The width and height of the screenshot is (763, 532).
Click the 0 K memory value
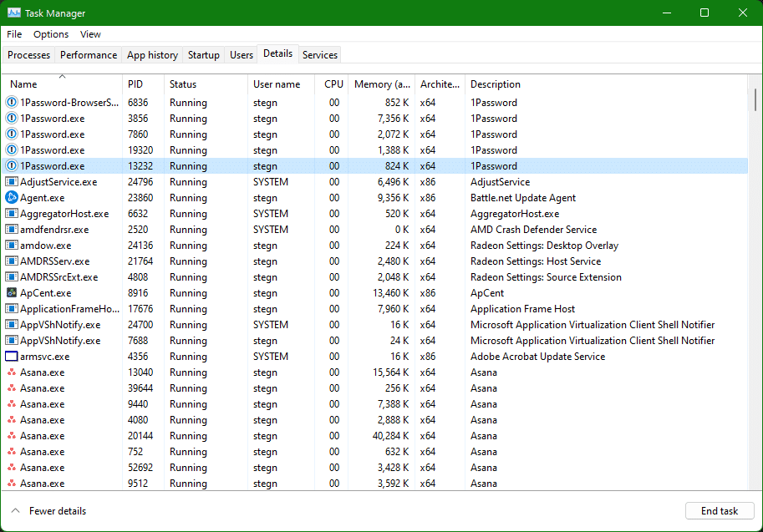401,230
